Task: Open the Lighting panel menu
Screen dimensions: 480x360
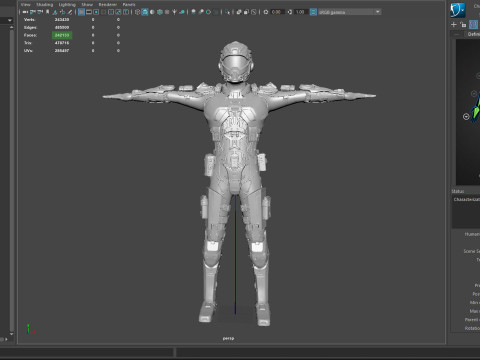Action: pyautogui.click(x=67, y=4)
